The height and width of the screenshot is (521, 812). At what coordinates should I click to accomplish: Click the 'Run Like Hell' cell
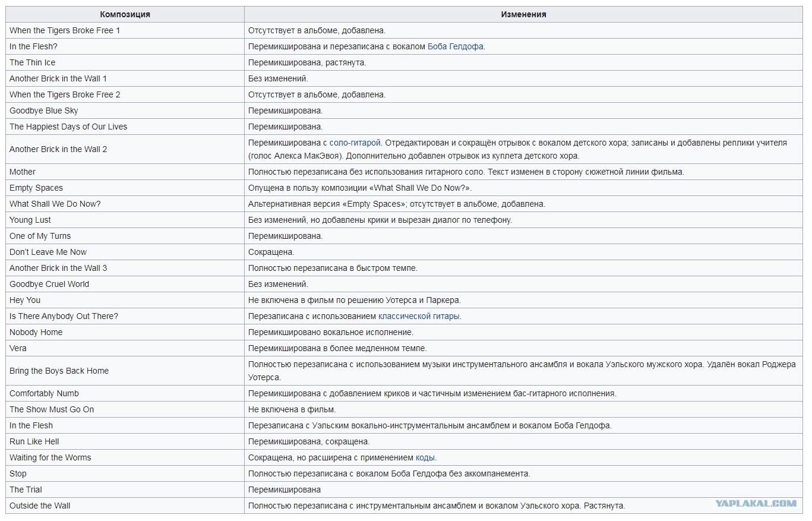pyautogui.click(x=125, y=441)
